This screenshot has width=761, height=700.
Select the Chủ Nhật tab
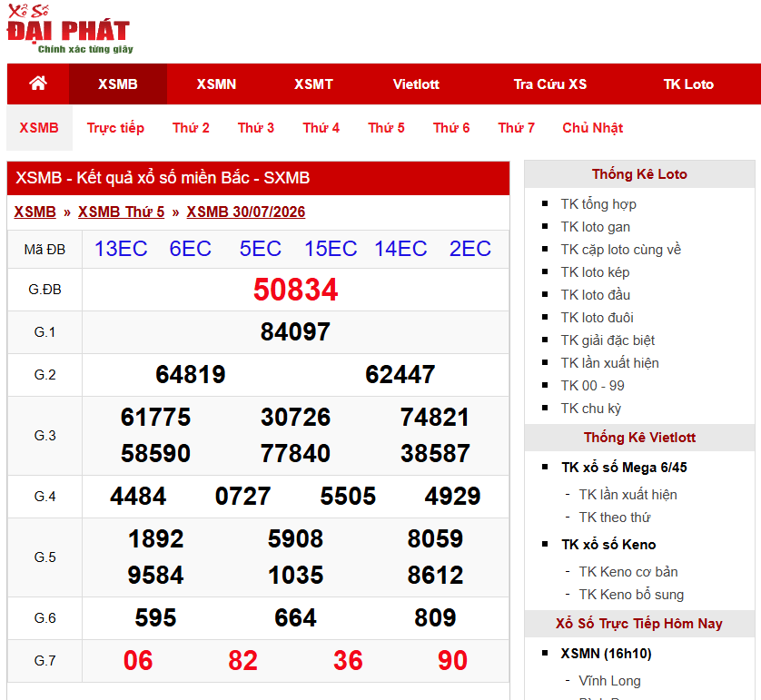(592, 128)
